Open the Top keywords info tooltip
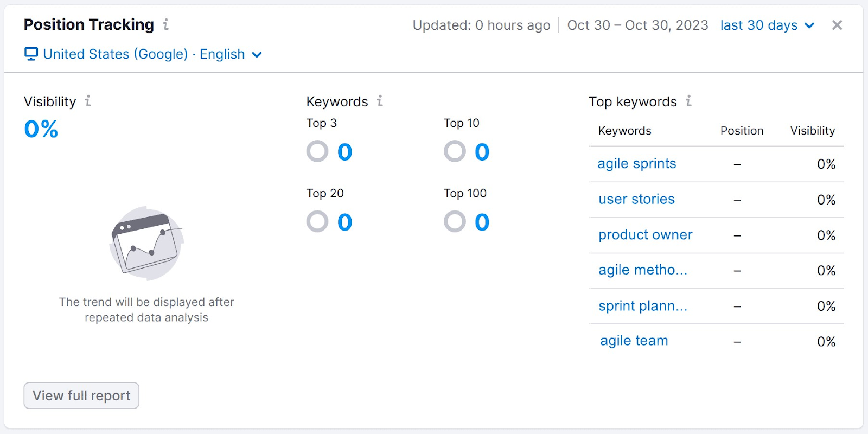Screen dimensions: 868x434 [x=688, y=101]
